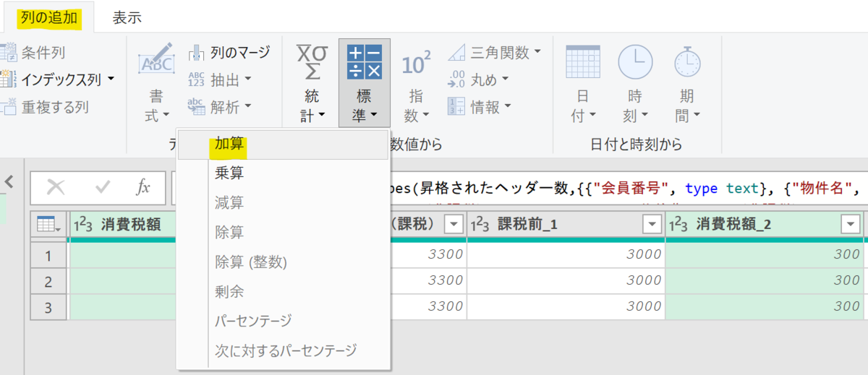The image size is (868, 375).
Task: Open filter dropdown of 課税前_1 column
Action: click(652, 225)
